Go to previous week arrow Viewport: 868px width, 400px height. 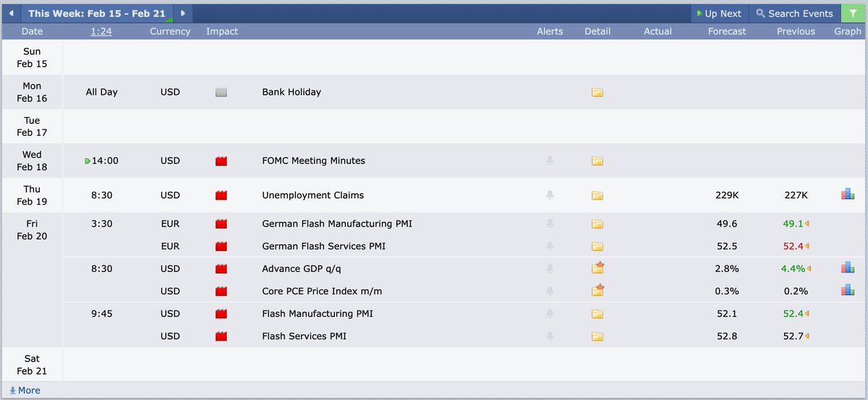[x=11, y=13]
